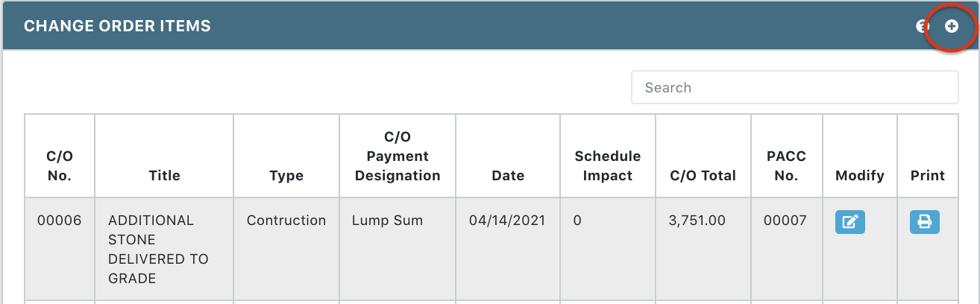
Task: Sort table by Date column header
Action: (x=508, y=176)
